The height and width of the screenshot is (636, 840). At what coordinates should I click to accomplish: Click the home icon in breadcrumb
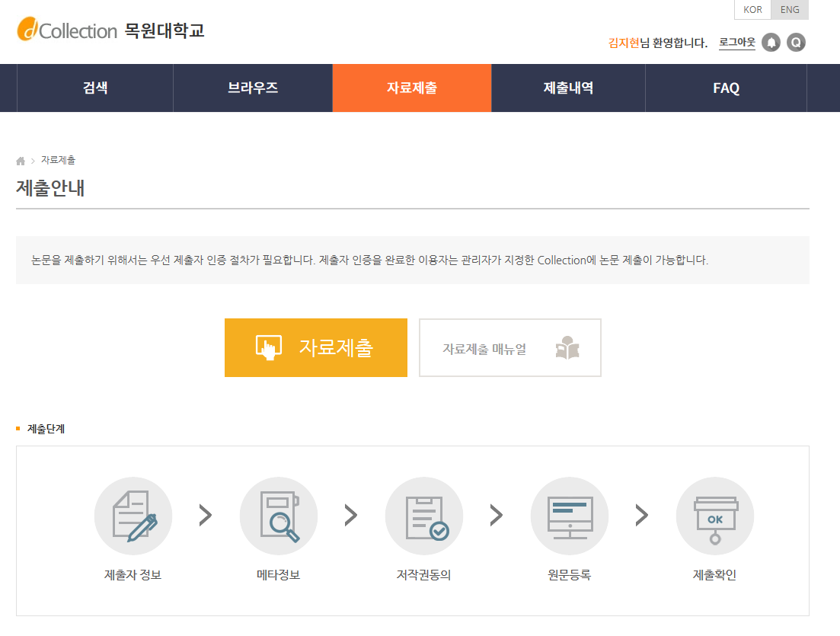[21, 161]
